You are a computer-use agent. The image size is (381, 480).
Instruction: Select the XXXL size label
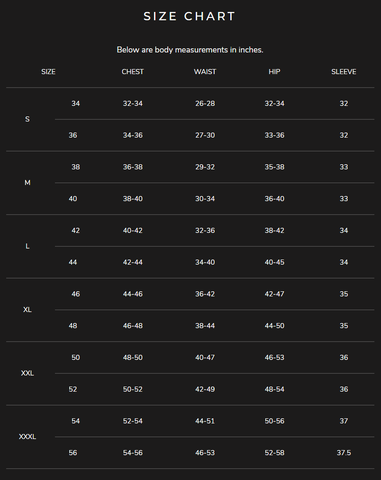click(27, 437)
